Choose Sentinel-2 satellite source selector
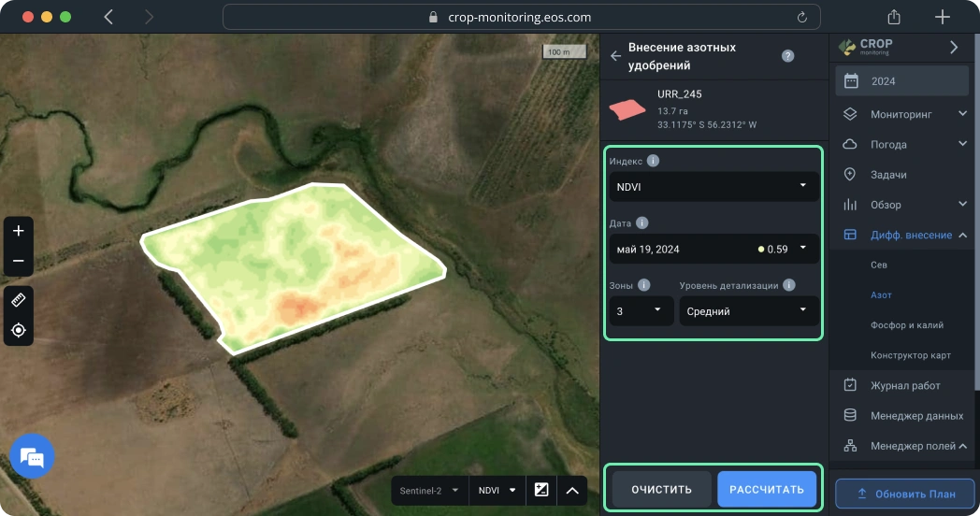Image resolution: width=980 pixels, height=516 pixels. 429,490
